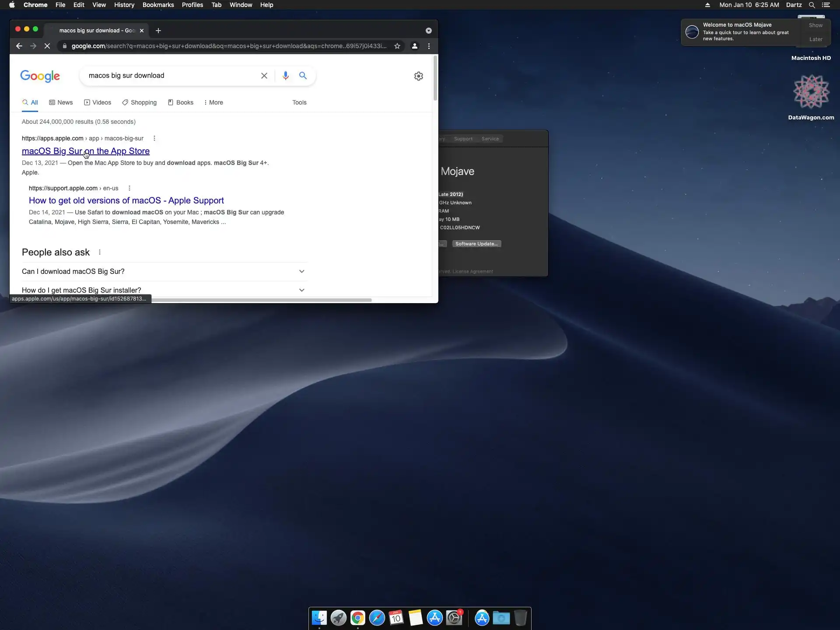Clear the search query with X icon

click(264, 76)
